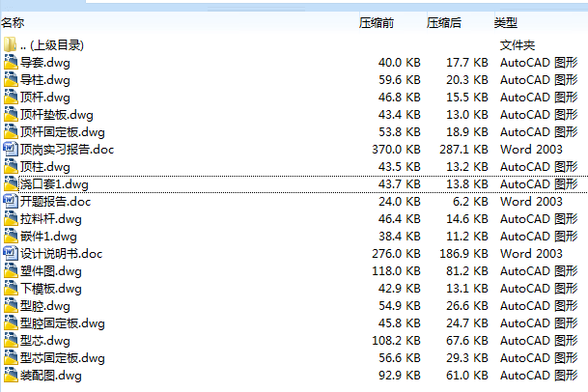The width and height of the screenshot is (588, 392).
Task: Click the 顶柱.dwg file icon
Action: click(x=11, y=167)
